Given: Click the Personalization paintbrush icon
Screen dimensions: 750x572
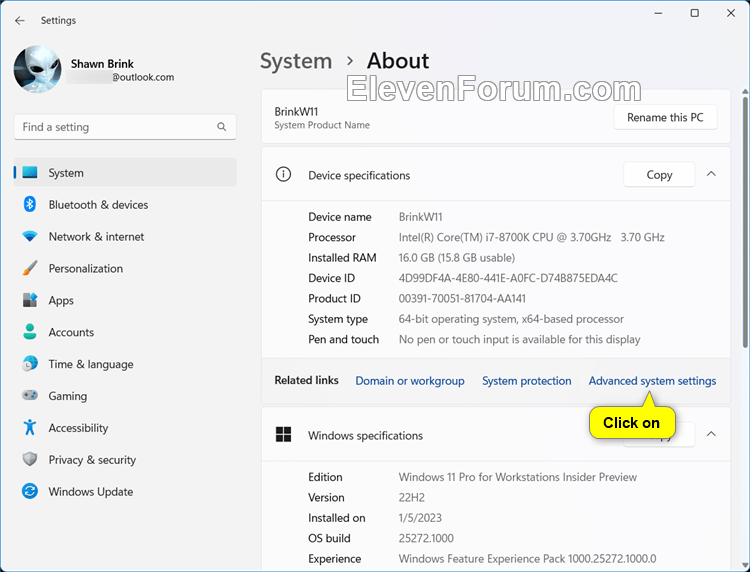Looking at the screenshot, I should point(30,268).
